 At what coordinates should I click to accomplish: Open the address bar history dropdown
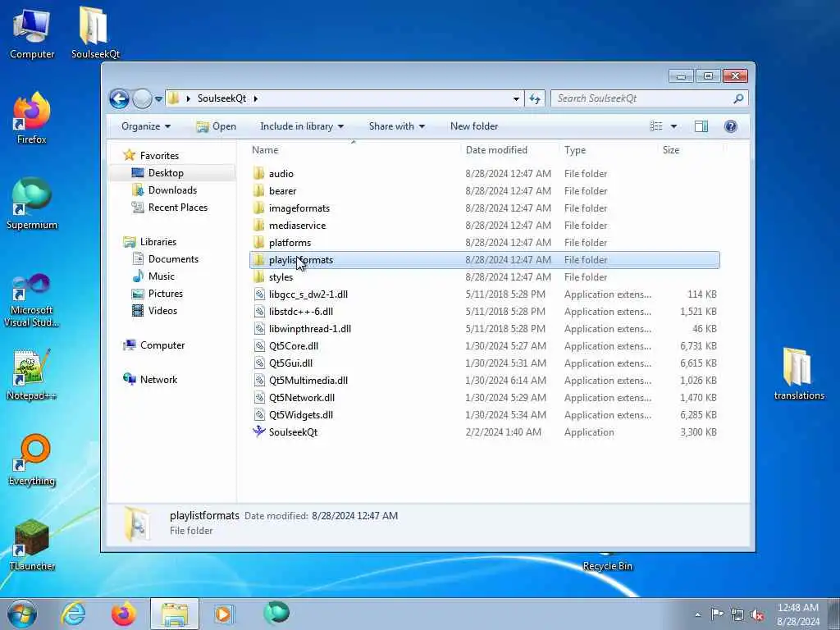(516, 99)
